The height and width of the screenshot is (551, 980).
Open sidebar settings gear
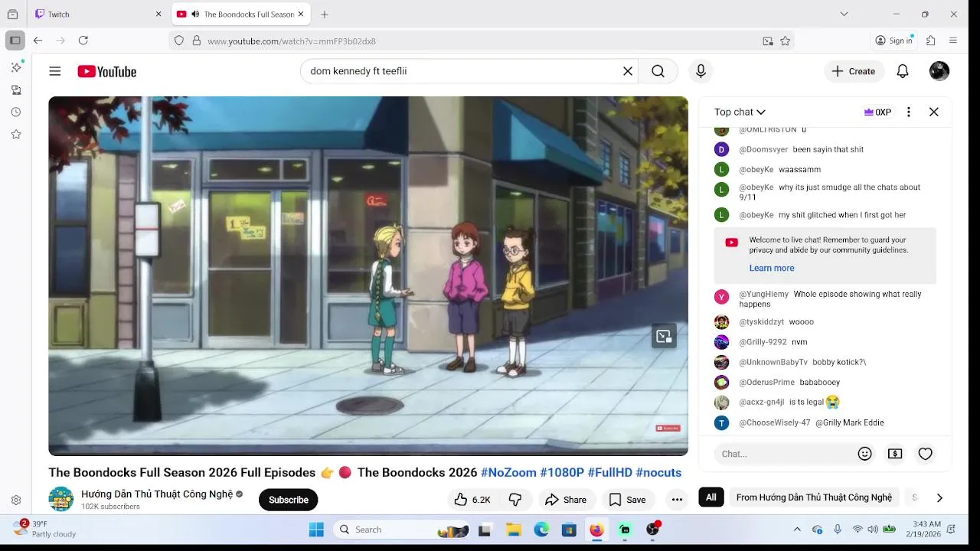pos(16,500)
